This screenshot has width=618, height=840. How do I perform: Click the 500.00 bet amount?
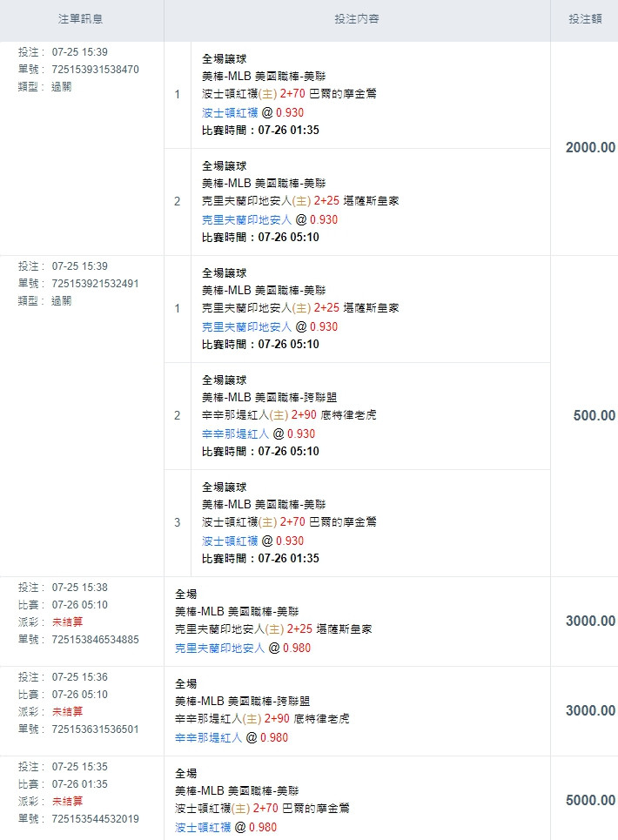tap(594, 416)
